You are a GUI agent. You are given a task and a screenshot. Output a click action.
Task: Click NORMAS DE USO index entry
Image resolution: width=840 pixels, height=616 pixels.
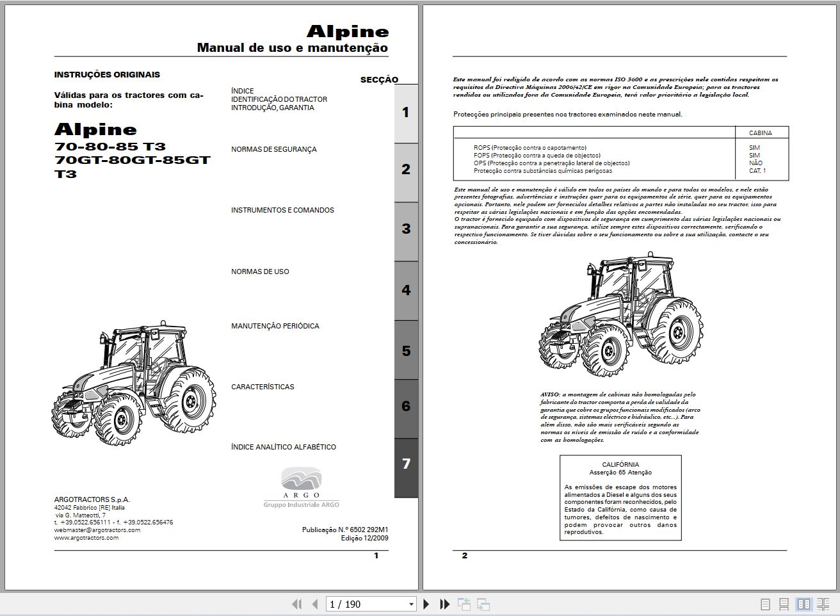pyautogui.click(x=260, y=272)
